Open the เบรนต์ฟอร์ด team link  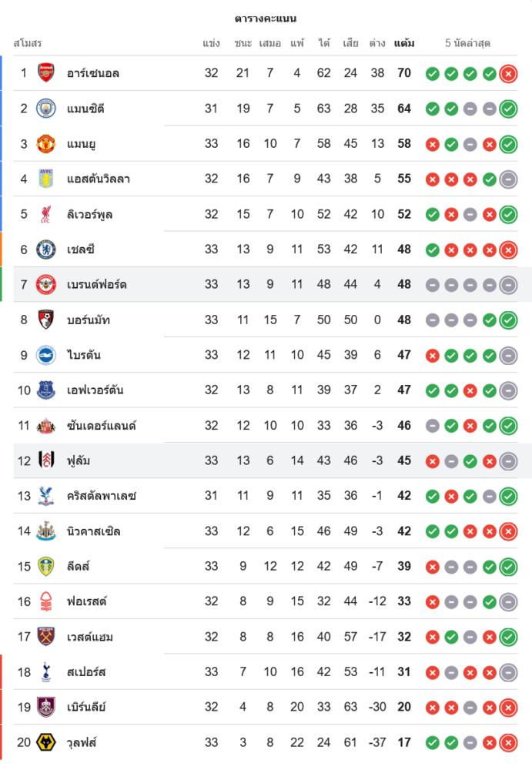96,285
